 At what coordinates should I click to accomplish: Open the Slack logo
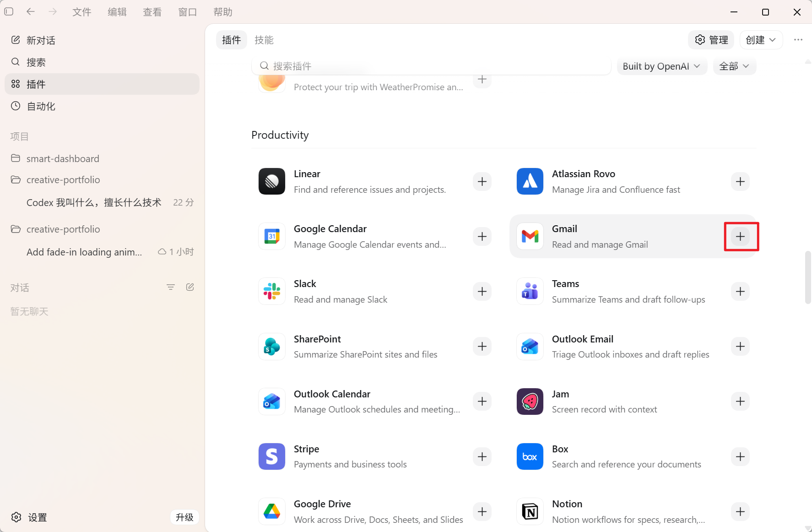[x=272, y=292]
